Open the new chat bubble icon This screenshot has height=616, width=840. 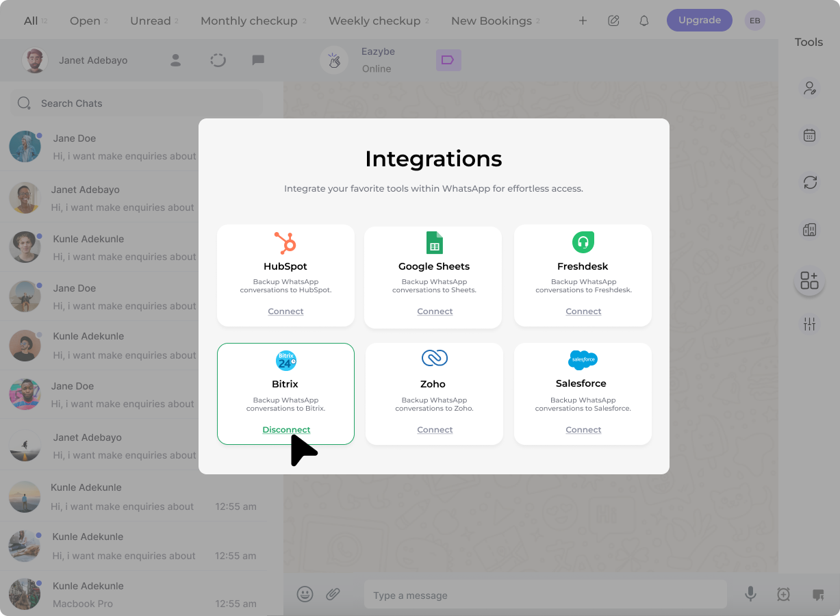pyautogui.click(x=258, y=60)
